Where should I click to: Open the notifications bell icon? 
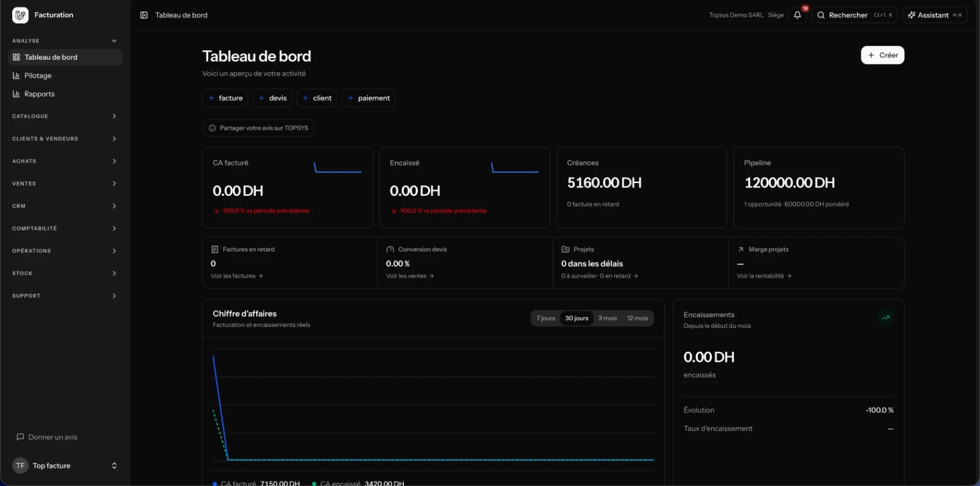click(797, 15)
